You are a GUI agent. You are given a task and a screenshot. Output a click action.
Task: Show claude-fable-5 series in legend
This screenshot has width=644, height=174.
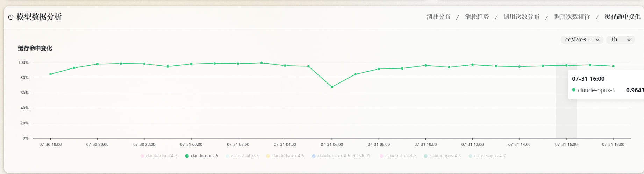coord(242,156)
